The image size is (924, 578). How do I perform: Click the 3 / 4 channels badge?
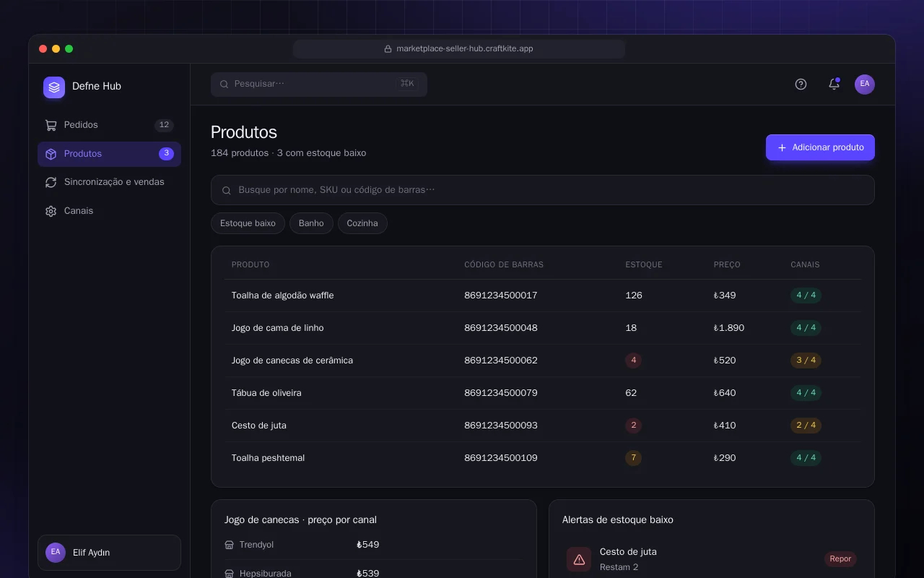point(806,361)
